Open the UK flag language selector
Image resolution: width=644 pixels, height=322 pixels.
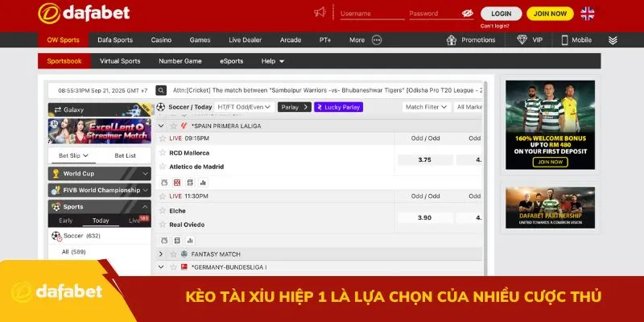pyautogui.click(x=588, y=13)
